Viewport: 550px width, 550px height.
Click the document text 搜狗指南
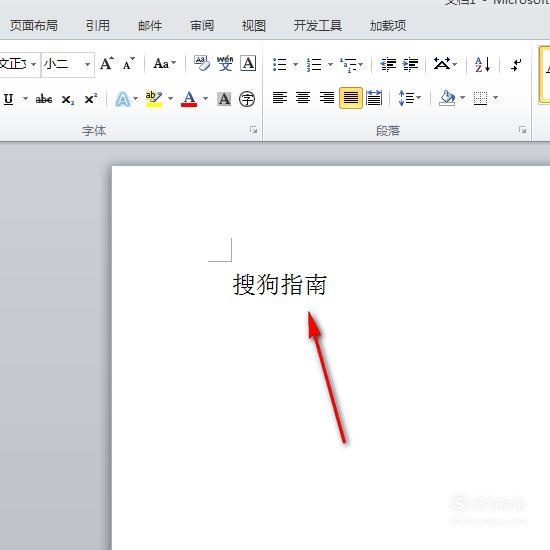[280, 284]
